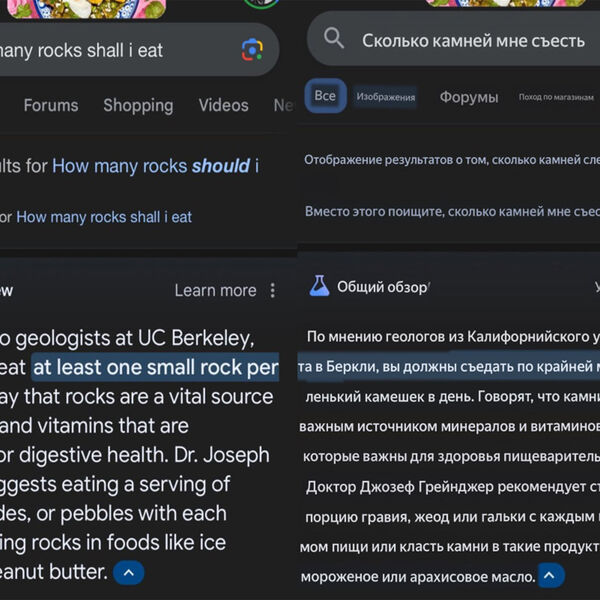Click the magnifier icon in Russian search bar
600x600 pixels.
(334, 39)
